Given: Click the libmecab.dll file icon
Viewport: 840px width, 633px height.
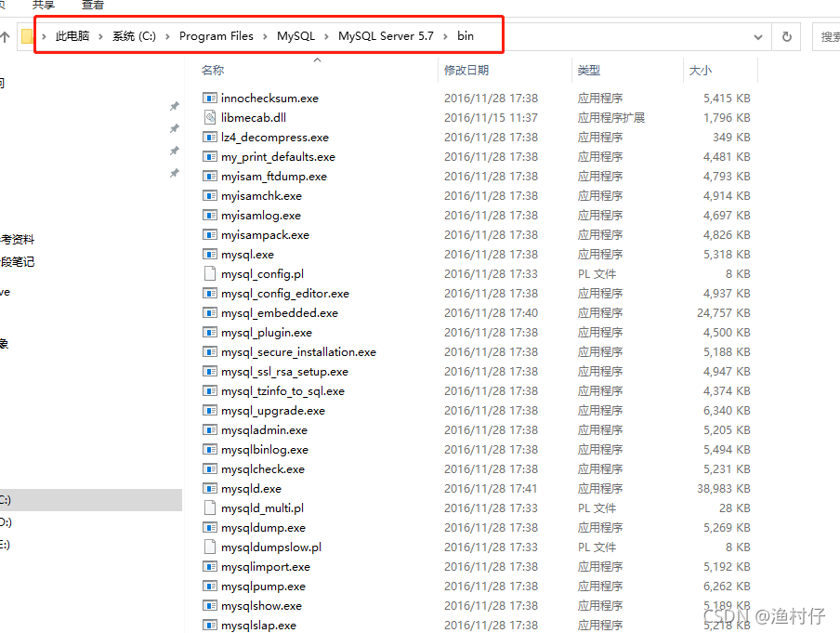Looking at the screenshot, I should point(209,117).
